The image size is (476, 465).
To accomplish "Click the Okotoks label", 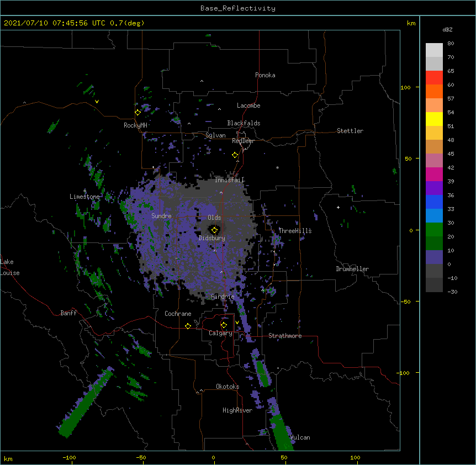I will [x=228, y=387].
